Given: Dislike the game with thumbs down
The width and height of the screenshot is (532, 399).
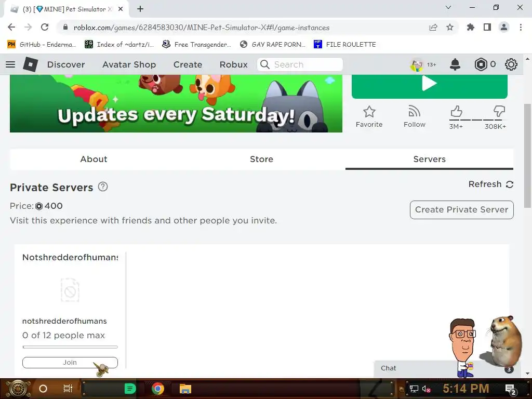Looking at the screenshot, I should click(x=499, y=111).
